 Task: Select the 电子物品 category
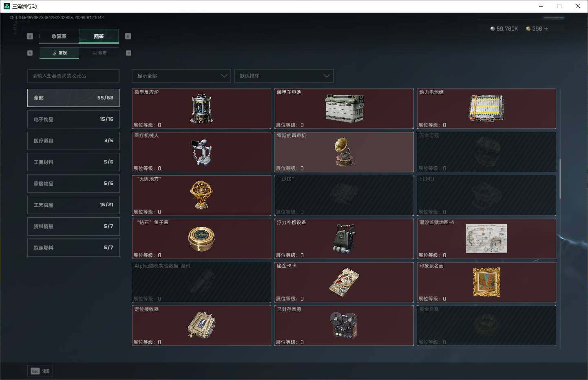tap(73, 119)
